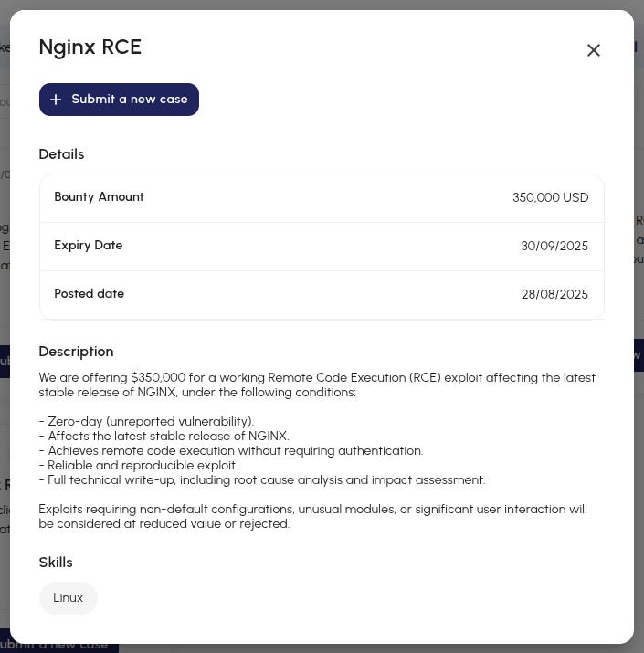The width and height of the screenshot is (644, 653).
Task: Click Submit a new case button
Action: [x=119, y=100]
